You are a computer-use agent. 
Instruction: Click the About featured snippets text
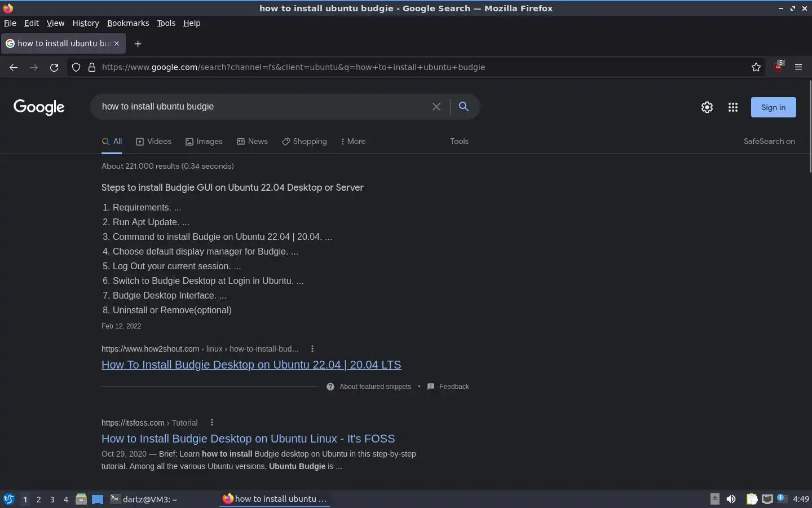(x=375, y=387)
